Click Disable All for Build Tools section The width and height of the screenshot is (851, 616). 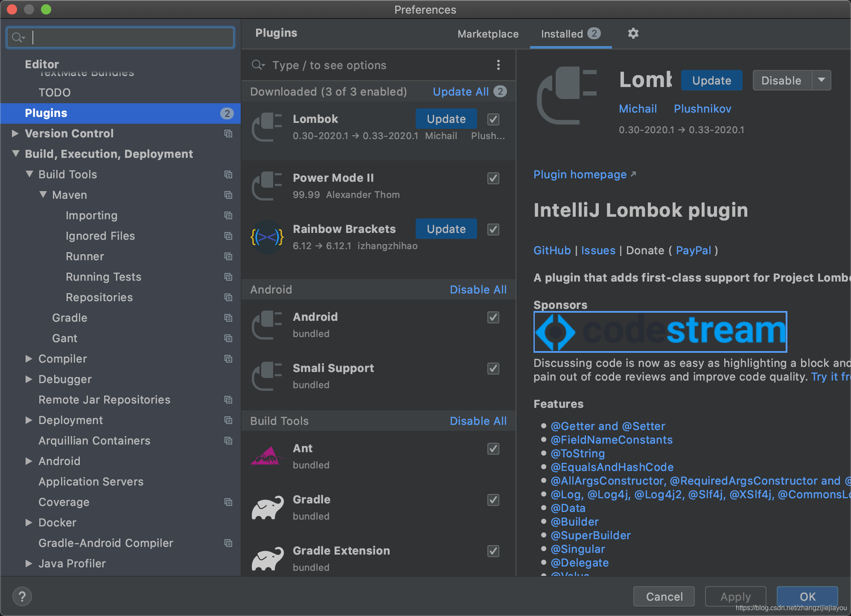click(478, 421)
